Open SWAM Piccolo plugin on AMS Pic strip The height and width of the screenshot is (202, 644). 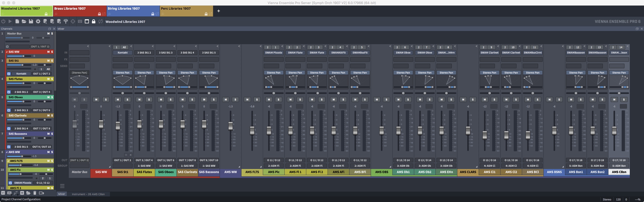pos(274,53)
